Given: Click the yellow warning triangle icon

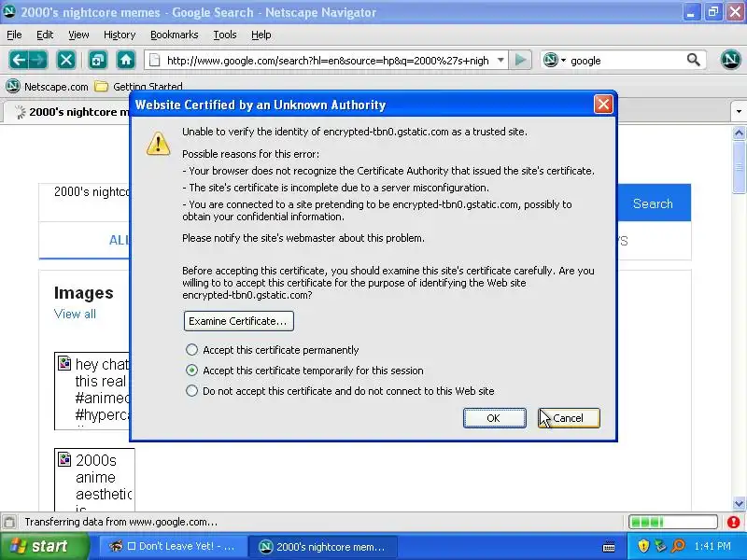Looking at the screenshot, I should tap(158, 144).
